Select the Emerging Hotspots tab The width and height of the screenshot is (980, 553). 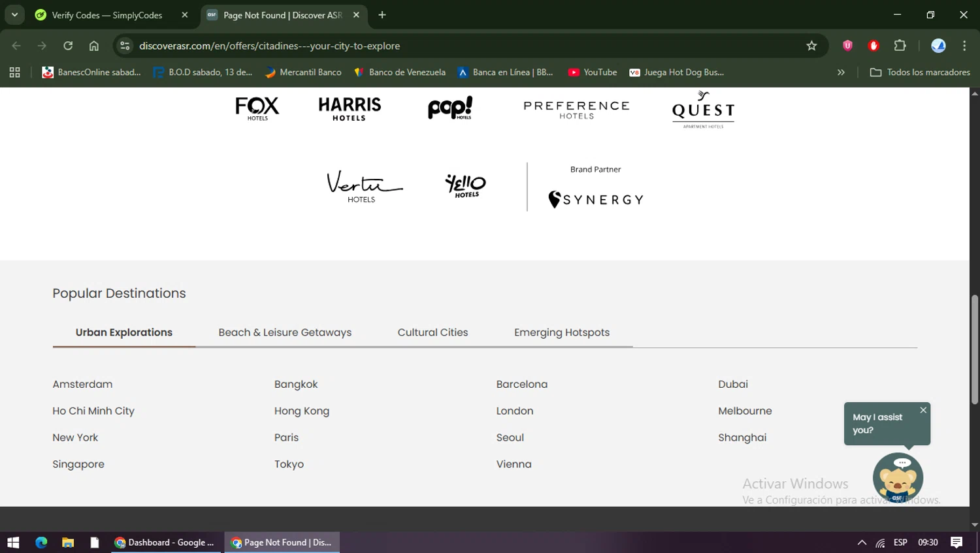(562, 332)
